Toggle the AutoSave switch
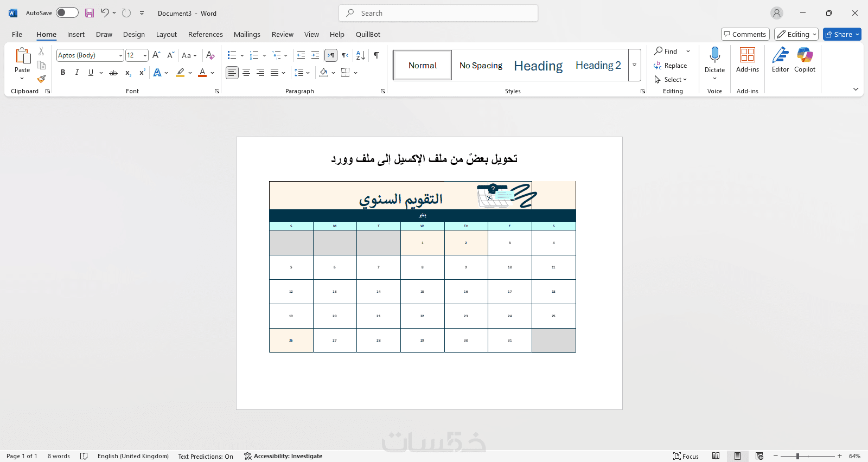The width and height of the screenshot is (868, 462). 67,13
